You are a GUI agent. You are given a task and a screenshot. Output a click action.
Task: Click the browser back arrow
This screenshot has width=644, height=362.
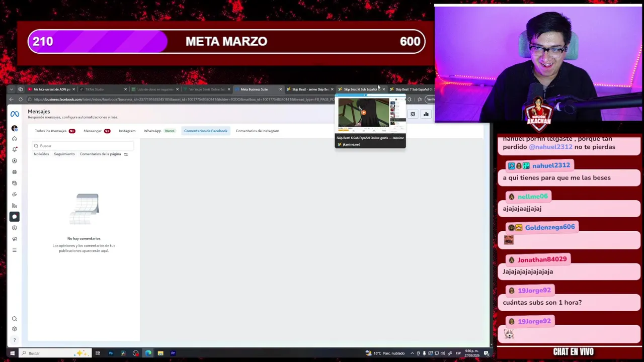[x=11, y=99]
